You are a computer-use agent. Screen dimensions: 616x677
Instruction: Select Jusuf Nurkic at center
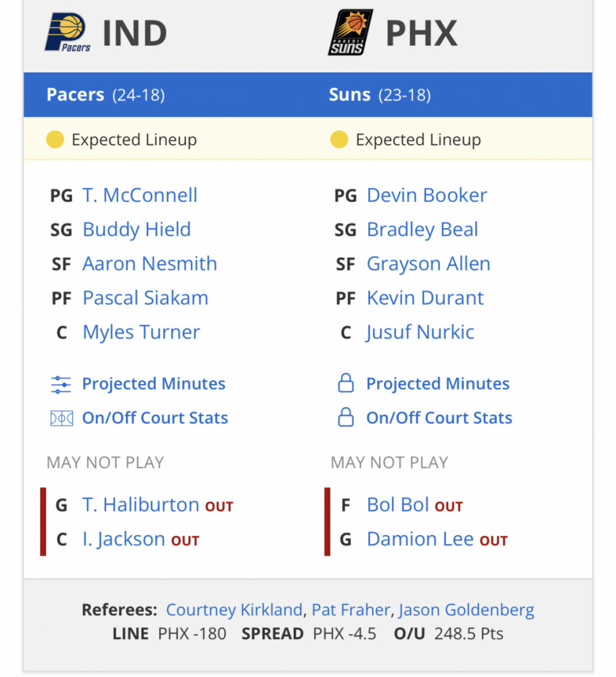click(420, 332)
